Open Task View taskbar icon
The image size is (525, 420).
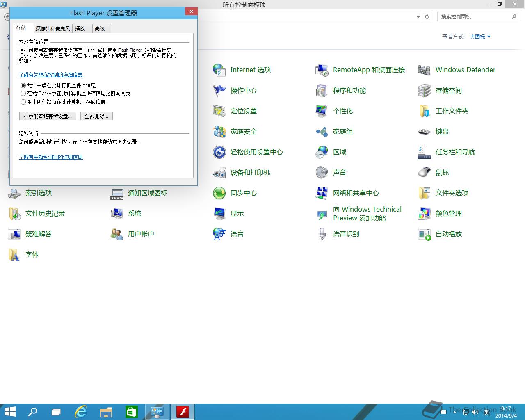click(x=57, y=412)
